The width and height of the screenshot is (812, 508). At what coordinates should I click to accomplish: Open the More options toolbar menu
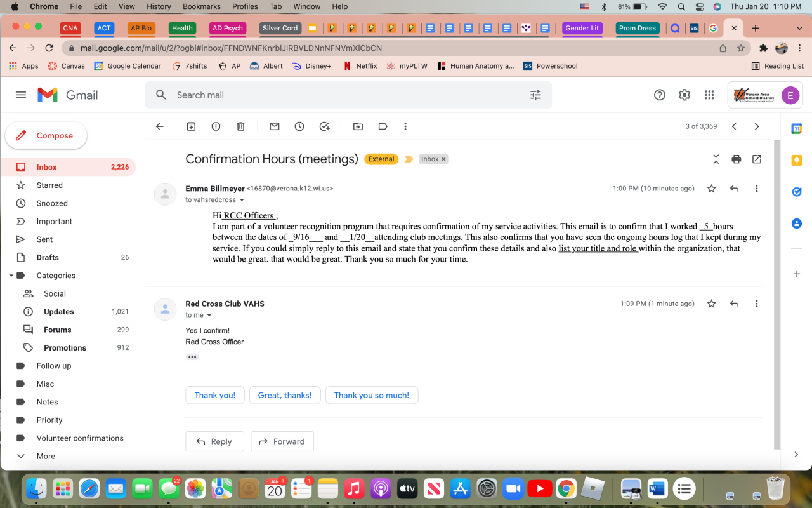point(405,126)
